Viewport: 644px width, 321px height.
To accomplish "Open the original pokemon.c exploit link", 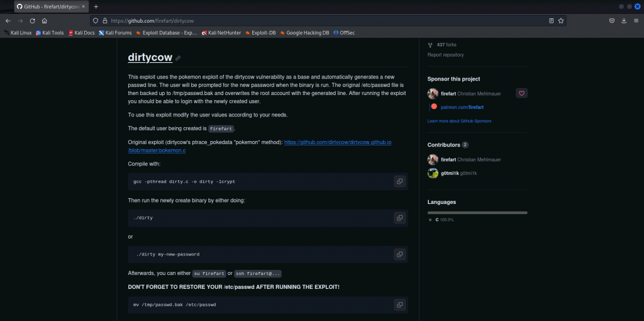I will point(260,146).
